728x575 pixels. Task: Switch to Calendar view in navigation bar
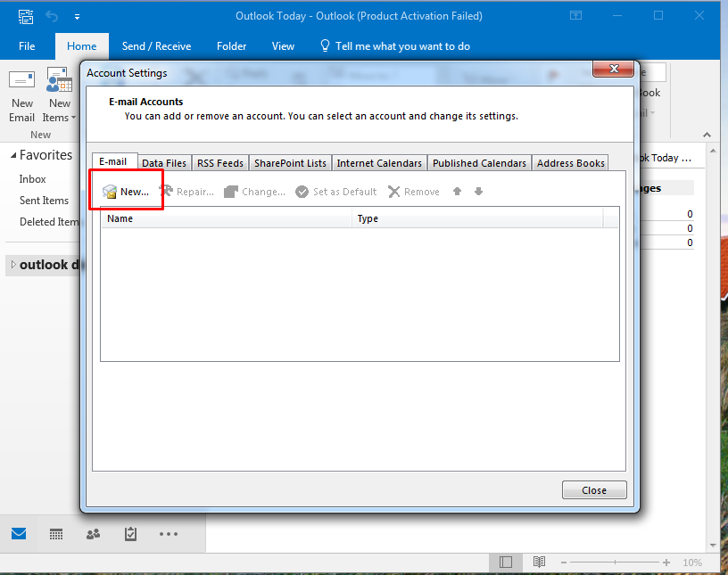point(56,534)
